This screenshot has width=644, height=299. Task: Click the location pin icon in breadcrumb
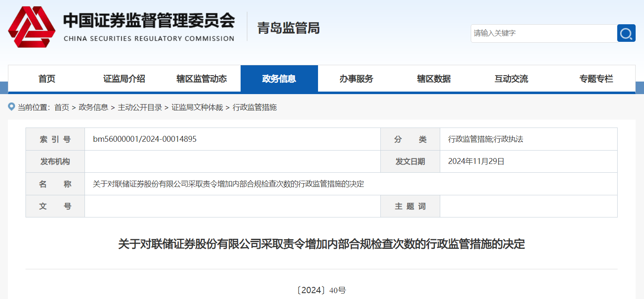(x=12, y=107)
